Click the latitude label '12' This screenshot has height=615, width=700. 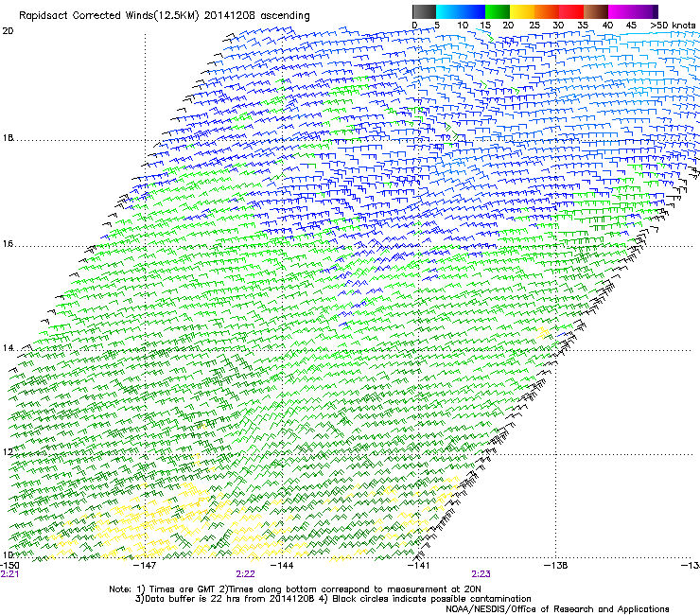tap(8, 452)
